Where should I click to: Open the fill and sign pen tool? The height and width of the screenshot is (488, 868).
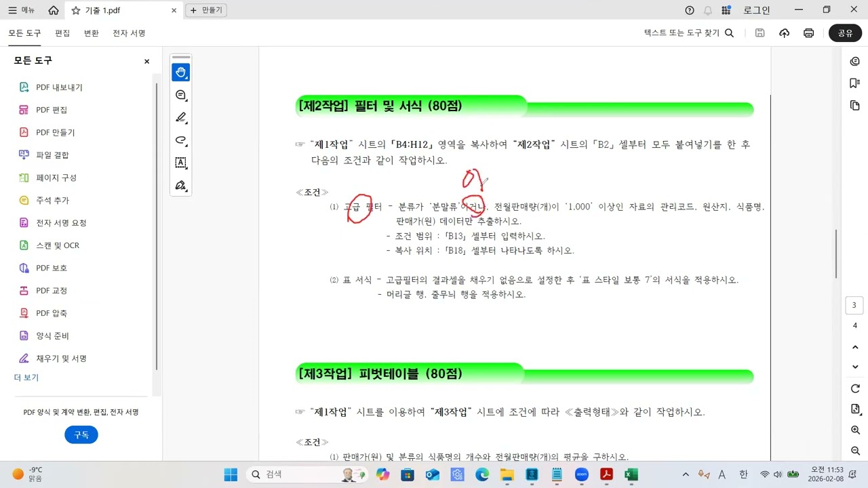point(180,185)
